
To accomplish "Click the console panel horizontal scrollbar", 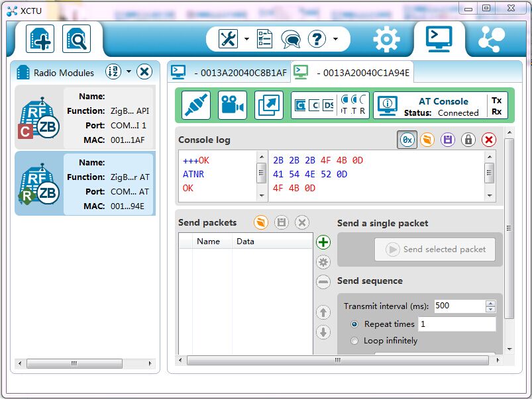I will point(338,360).
